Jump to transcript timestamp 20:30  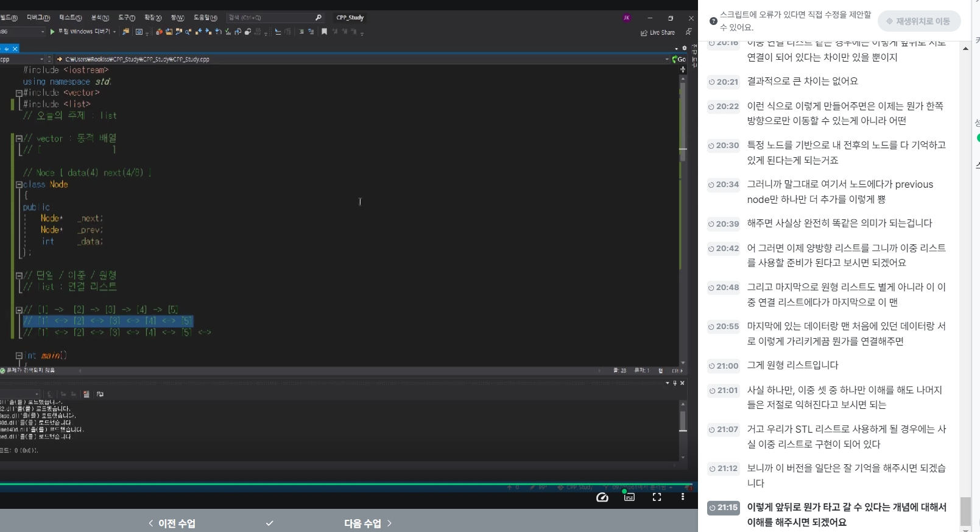pos(723,146)
